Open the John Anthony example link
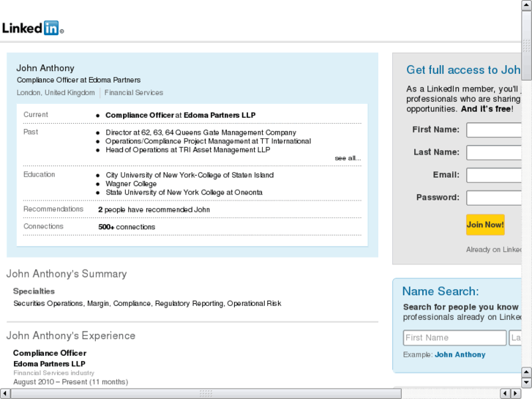Image resolution: width=532 pixels, height=399 pixels. (460, 355)
